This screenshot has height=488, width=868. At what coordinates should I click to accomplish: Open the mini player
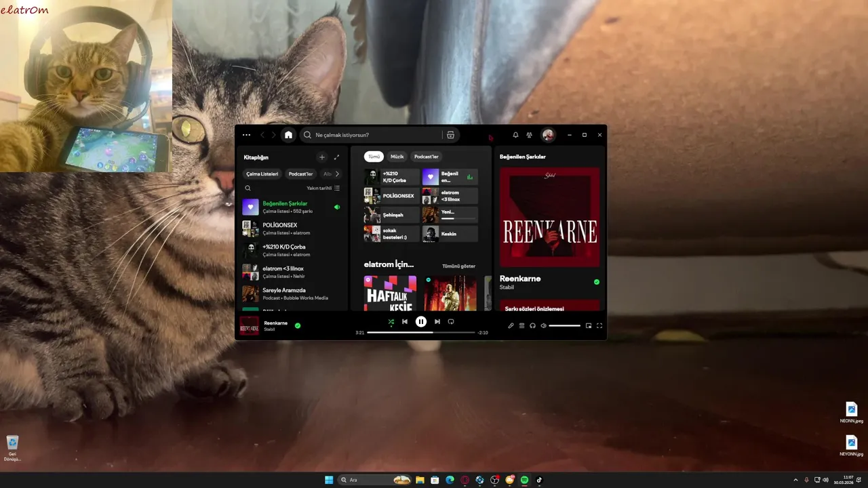pos(589,325)
